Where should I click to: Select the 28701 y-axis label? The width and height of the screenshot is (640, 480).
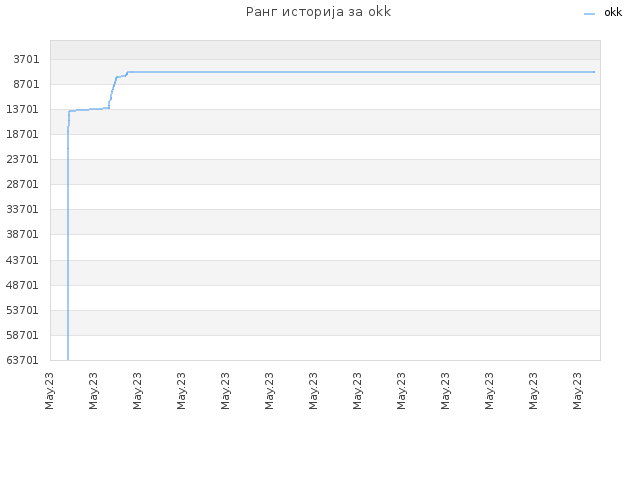[23, 184]
